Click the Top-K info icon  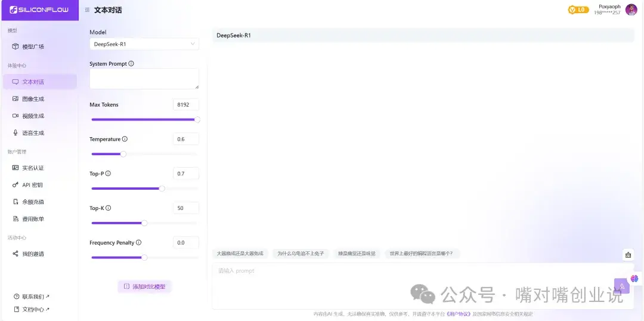109,208
